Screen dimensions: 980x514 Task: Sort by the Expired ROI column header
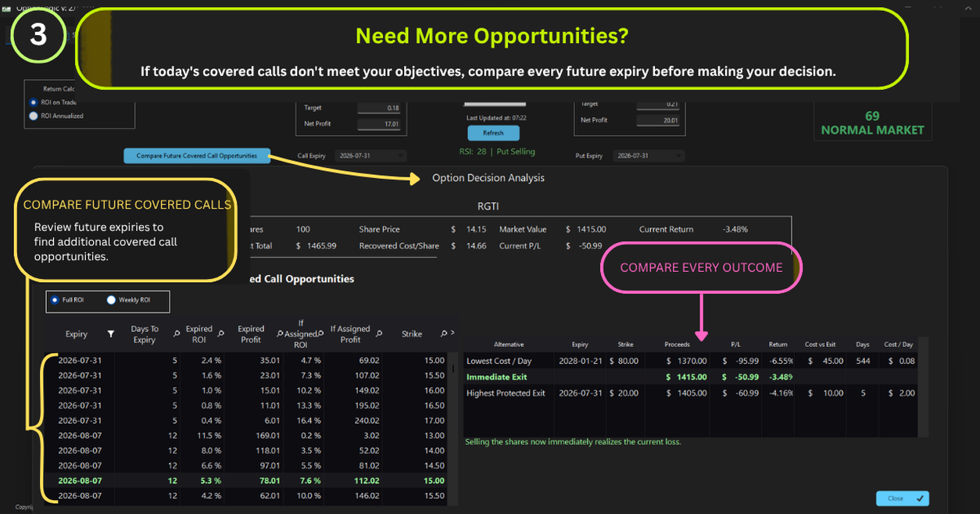[199, 334]
